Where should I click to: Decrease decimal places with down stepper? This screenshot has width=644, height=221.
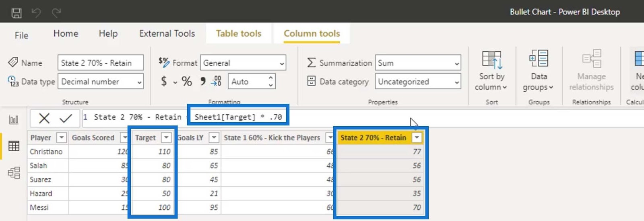[271, 85]
